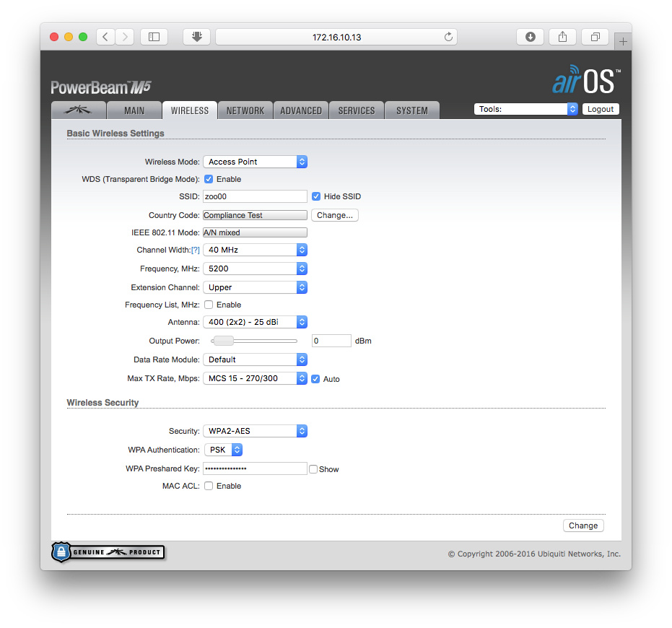The width and height of the screenshot is (672, 628).
Task: Go to the SERVICES tab
Action: tap(357, 110)
